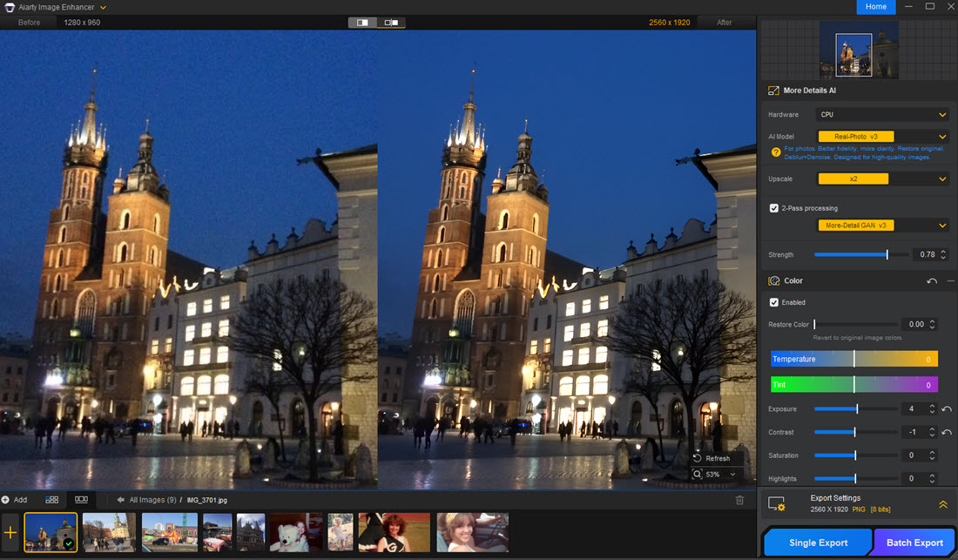Image resolution: width=958 pixels, height=560 pixels.
Task: Select the teddy bear photo thumbnail
Action: pos(296,532)
